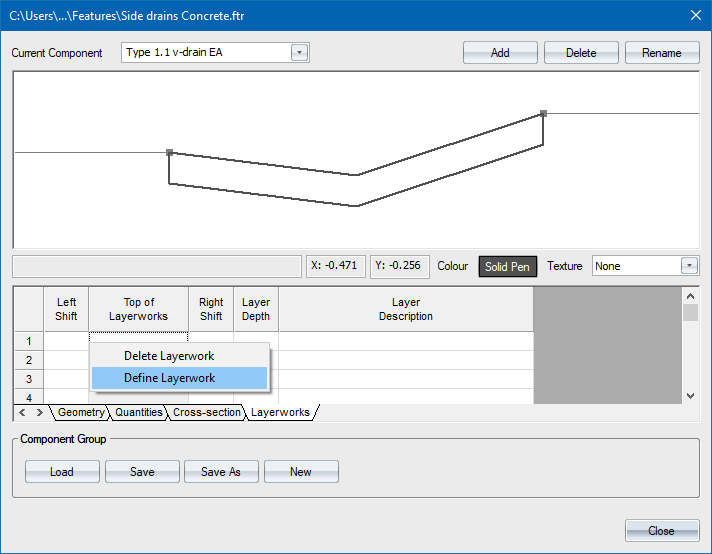Click Save As in Component Group
Screen dimensions: 712x554
pos(221,472)
